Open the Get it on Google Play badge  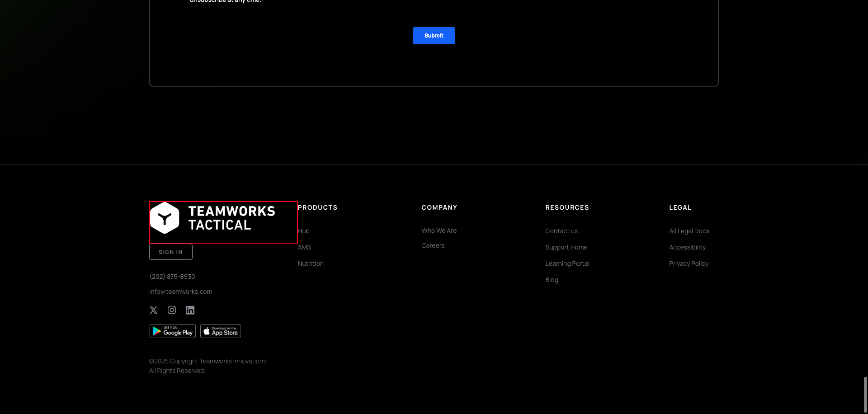[172, 331]
